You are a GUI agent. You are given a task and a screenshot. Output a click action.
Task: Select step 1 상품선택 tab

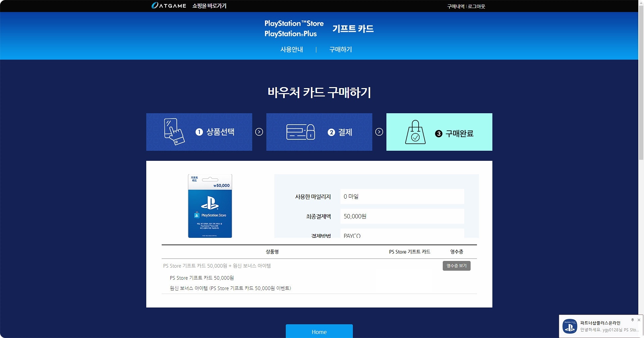click(x=199, y=132)
